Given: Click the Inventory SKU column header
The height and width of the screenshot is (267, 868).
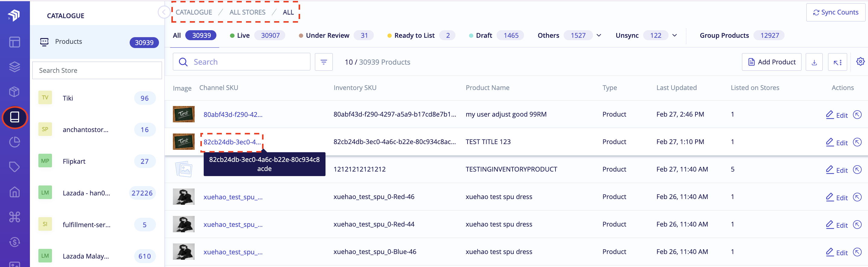Looking at the screenshot, I should point(355,88).
